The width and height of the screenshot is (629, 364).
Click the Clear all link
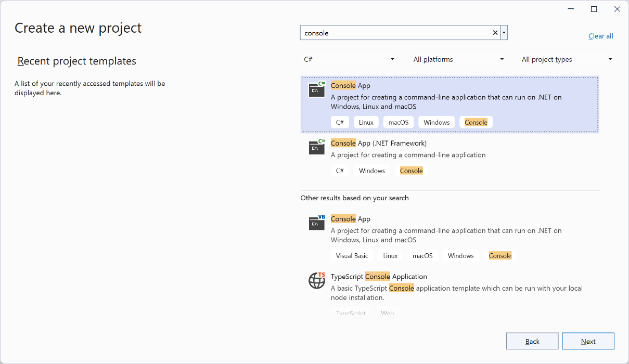click(601, 36)
